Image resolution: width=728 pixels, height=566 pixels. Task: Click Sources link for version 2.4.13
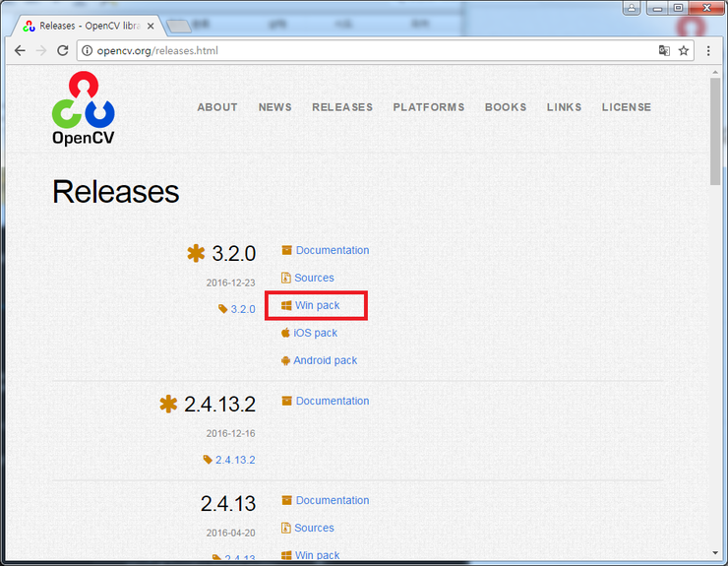(x=315, y=528)
